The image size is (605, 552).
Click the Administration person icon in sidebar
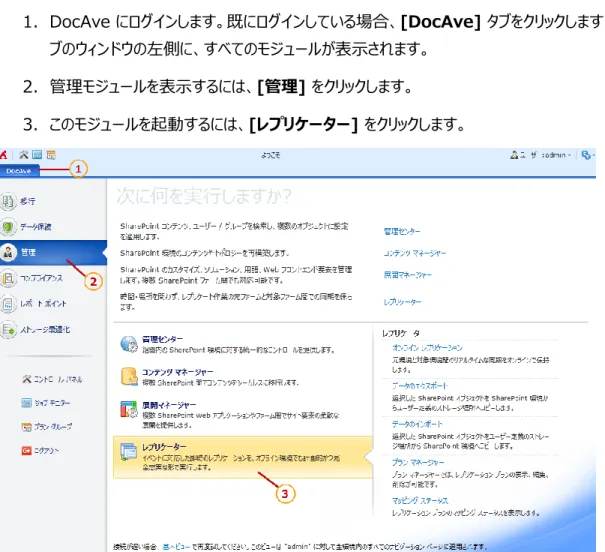[x=8, y=252]
